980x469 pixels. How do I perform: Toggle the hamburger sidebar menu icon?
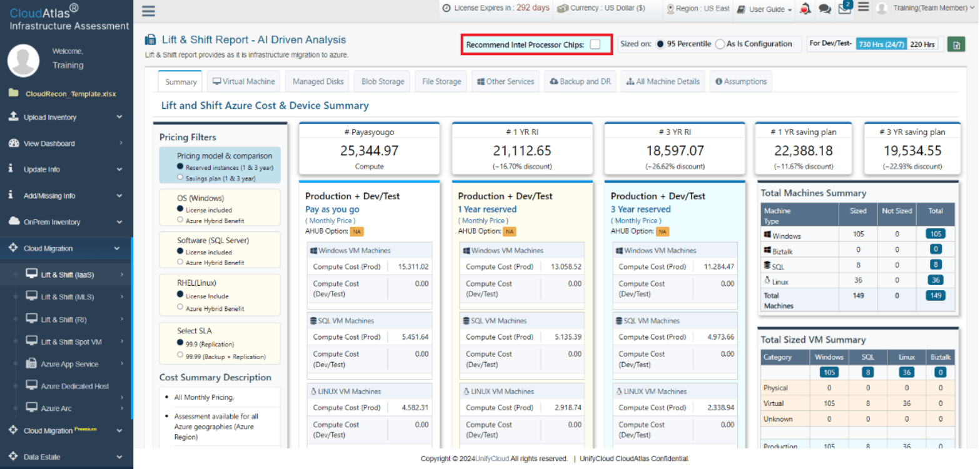click(149, 11)
